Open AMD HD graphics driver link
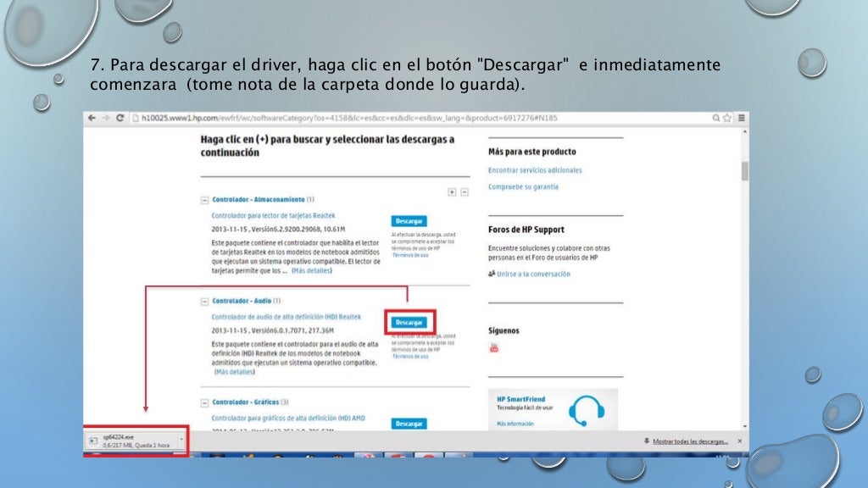The height and width of the screenshot is (488, 868). pyautogui.click(x=288, y=419)
